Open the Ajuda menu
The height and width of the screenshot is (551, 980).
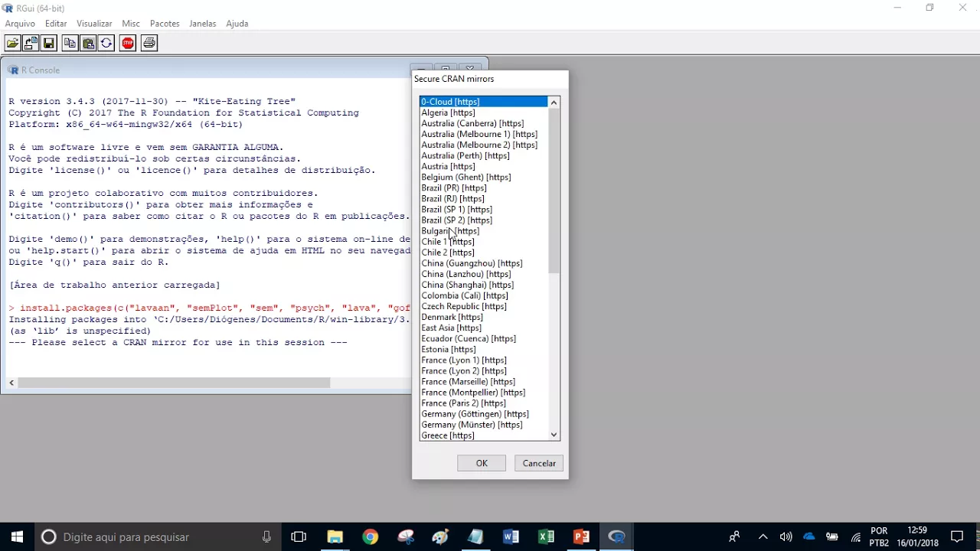237,24
